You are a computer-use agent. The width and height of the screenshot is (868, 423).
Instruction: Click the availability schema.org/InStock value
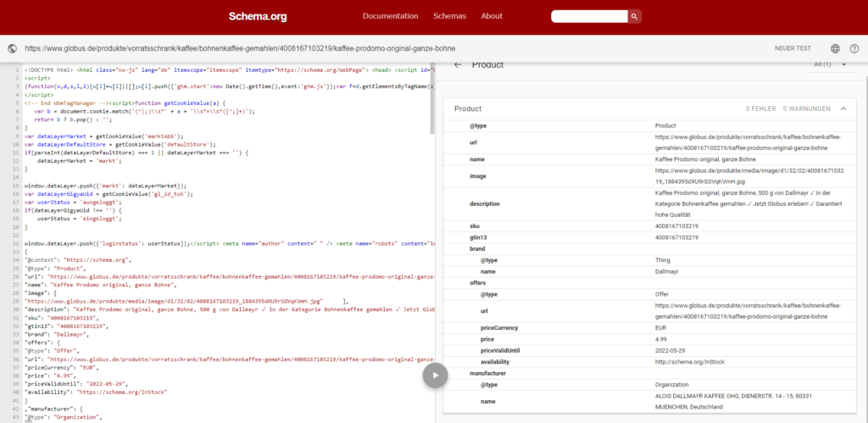[x=690, y=362]
